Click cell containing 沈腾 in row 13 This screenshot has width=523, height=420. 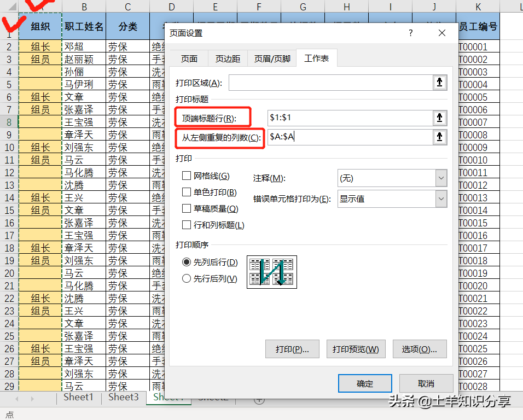(84, 185)
